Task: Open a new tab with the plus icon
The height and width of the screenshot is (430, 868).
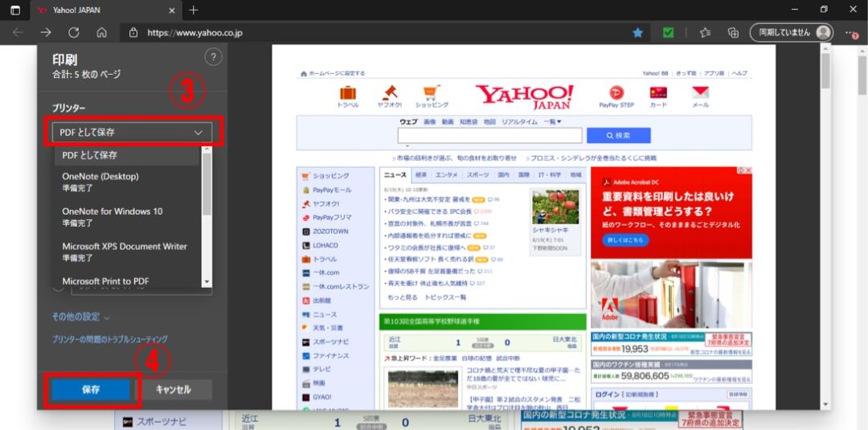Action: (193, 10)
